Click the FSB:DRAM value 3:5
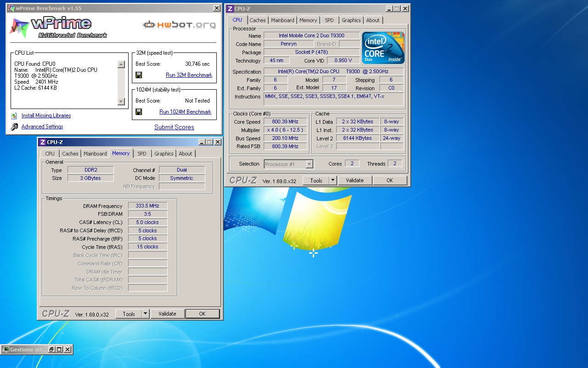The width and height of the screenshot is (588, 368). [147, 214]
